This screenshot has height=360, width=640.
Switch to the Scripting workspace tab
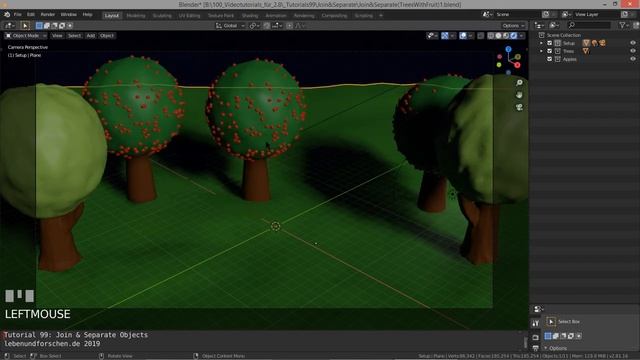coord(364,16)
